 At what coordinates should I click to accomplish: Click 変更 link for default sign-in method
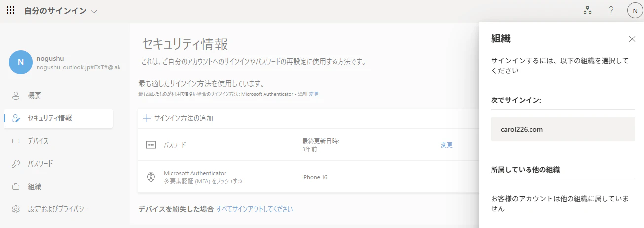314,94
